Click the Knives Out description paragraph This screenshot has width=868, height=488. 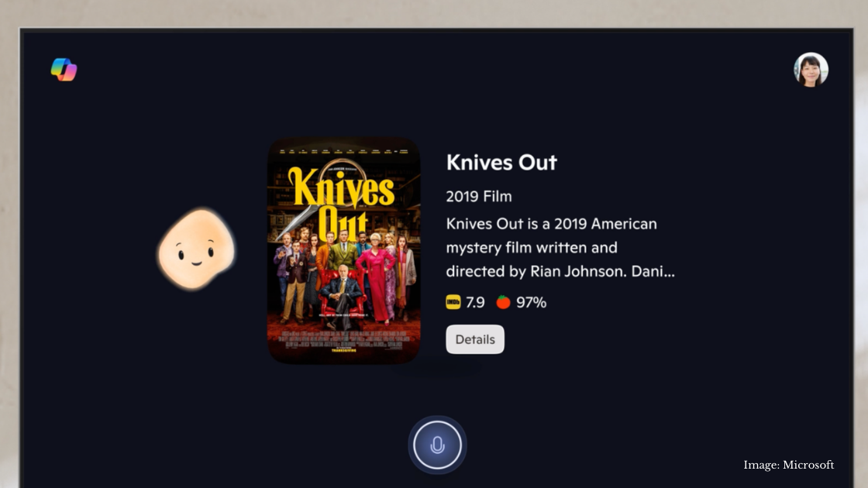click(560, 247)
